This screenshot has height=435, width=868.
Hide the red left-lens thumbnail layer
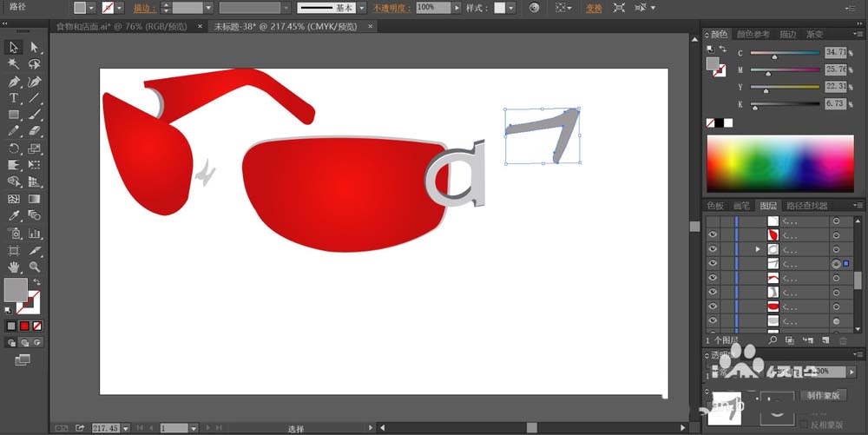pyautogui.click(x=713, y=234)
